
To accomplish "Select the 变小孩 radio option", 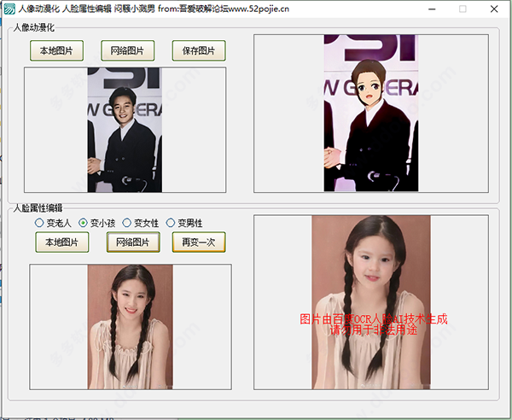I will (x=97, y=223).
